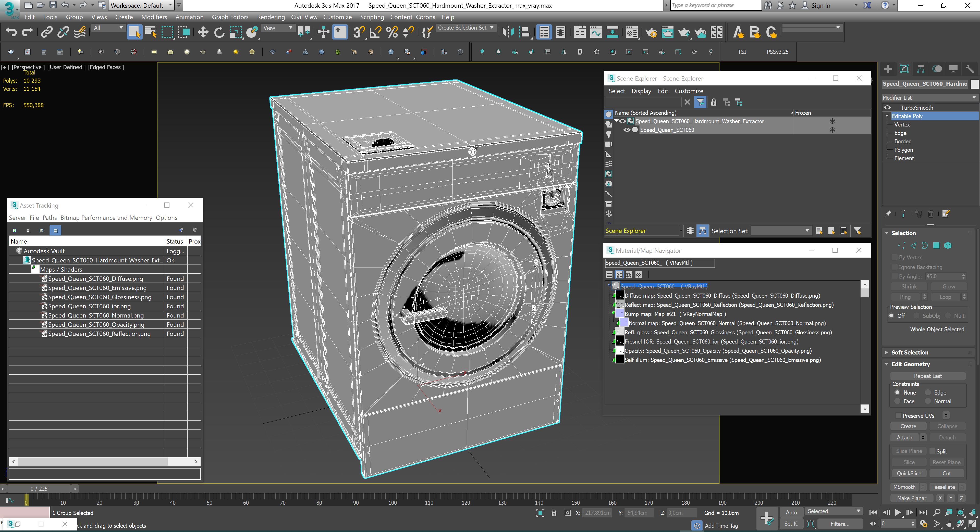Collapse the Edit Geometry rollout
Viewport: 980px width, 532px height.
tap(910, 364)
